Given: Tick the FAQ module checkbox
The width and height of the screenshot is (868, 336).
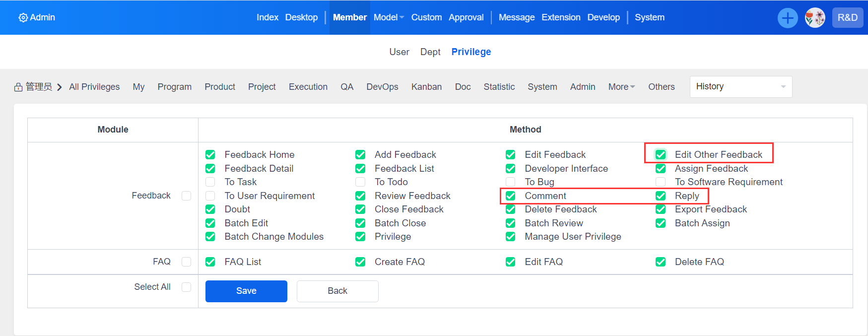Looking at the screenshot, I should 186,262.
